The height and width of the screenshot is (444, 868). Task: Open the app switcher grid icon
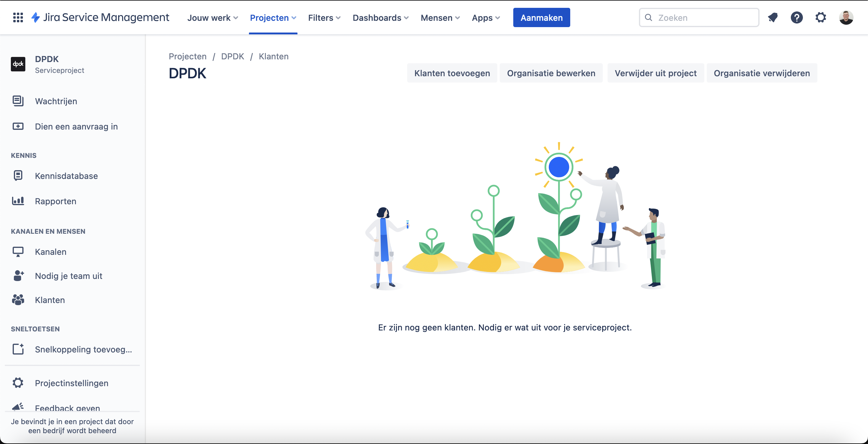pyautogui.click(x=18, y=17)
